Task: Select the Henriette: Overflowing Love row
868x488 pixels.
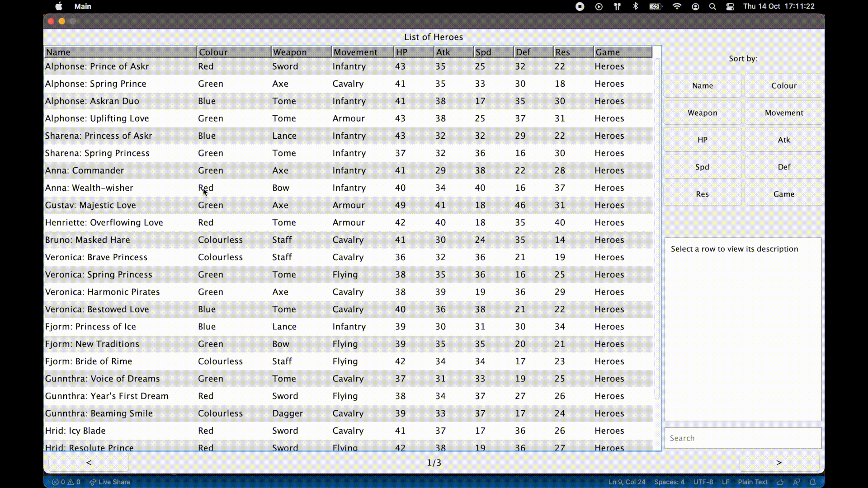Action: point(349,223)
